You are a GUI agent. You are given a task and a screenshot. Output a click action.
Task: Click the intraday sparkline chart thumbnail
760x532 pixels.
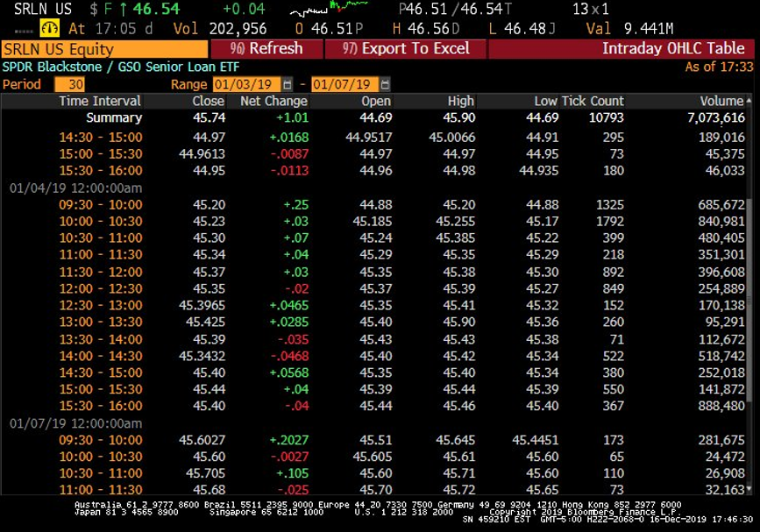click(x=330, y=8)
